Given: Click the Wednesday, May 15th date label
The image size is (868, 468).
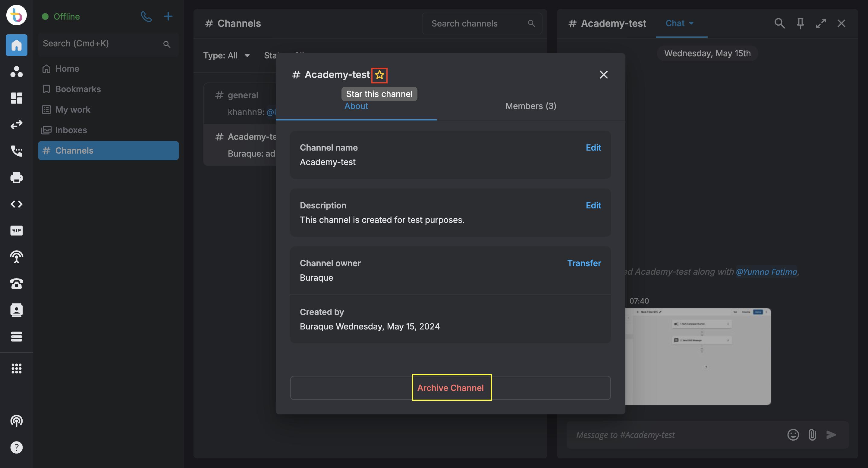Looking at the screenshot, I should point(707,53).
